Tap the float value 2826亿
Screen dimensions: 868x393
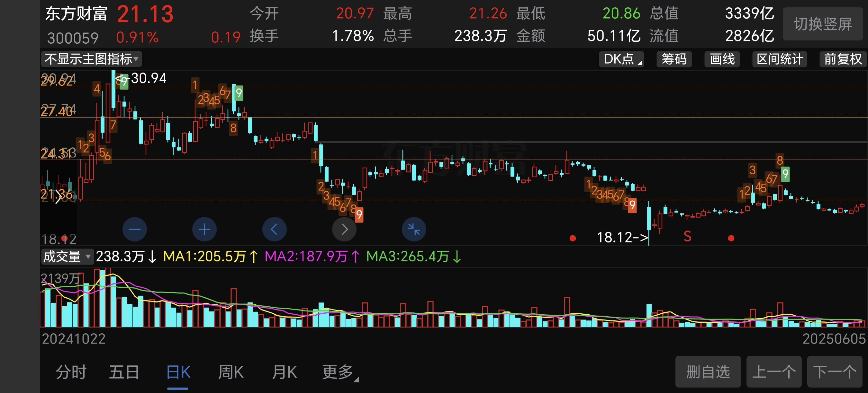click(x=750, y=36)
